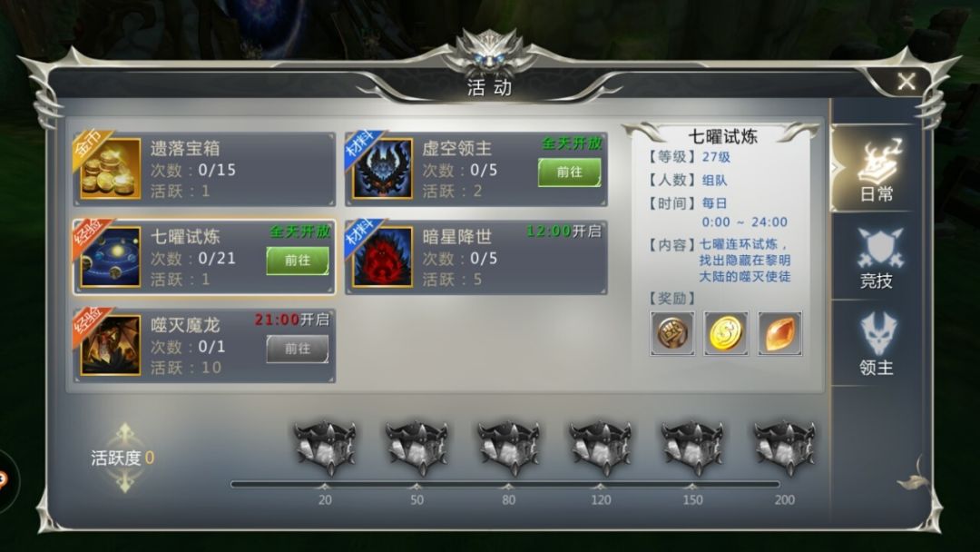
Task: Open the reward chest at 80 activity
Action: [x=509, y=448]
